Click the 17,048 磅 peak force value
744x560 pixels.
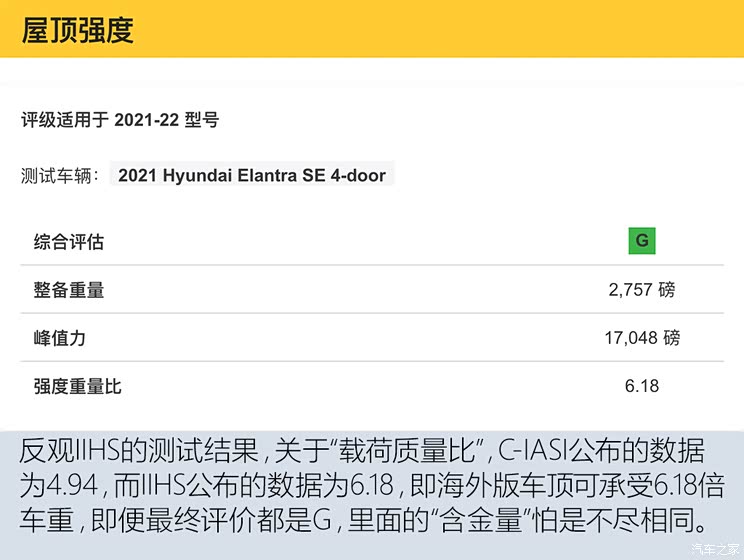pos(641,338)
